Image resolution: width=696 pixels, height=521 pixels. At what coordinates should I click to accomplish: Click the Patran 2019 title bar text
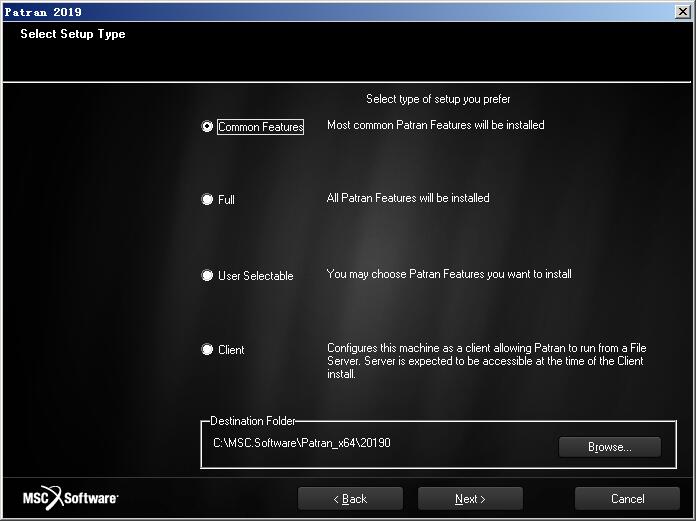[43, 12]
